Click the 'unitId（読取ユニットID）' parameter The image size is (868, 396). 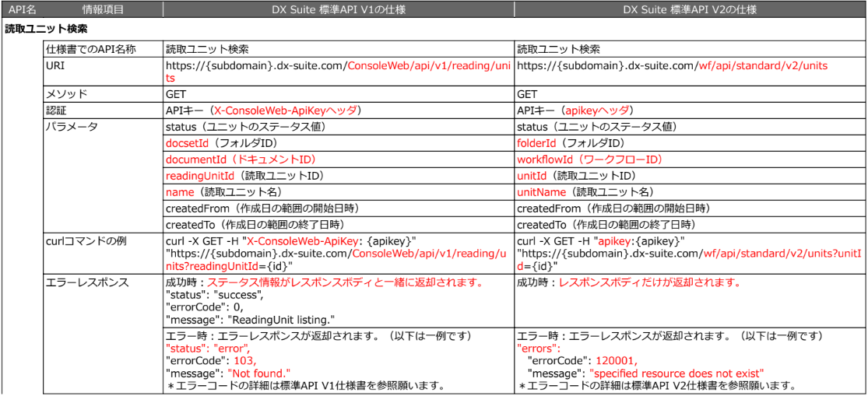point(577,176)
